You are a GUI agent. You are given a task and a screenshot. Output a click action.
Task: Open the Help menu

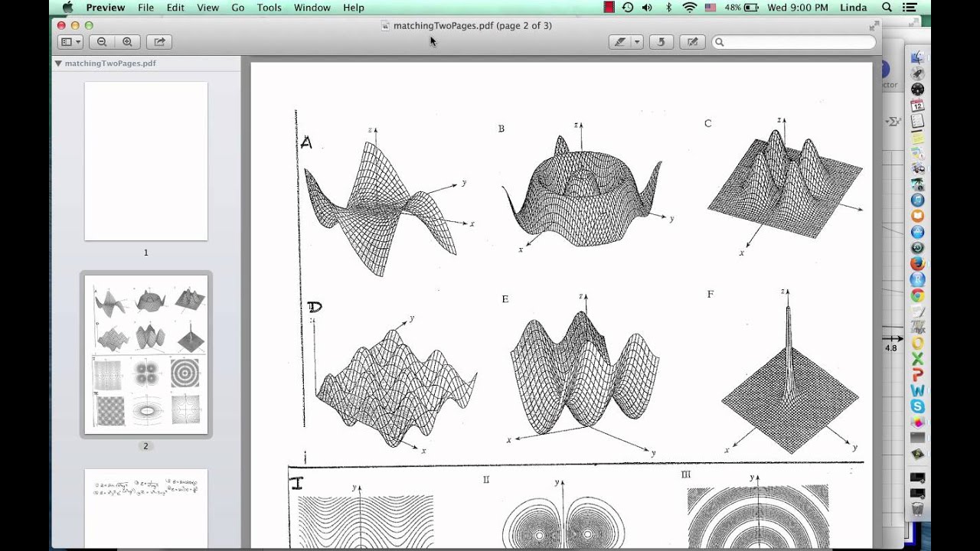(354, 8)
